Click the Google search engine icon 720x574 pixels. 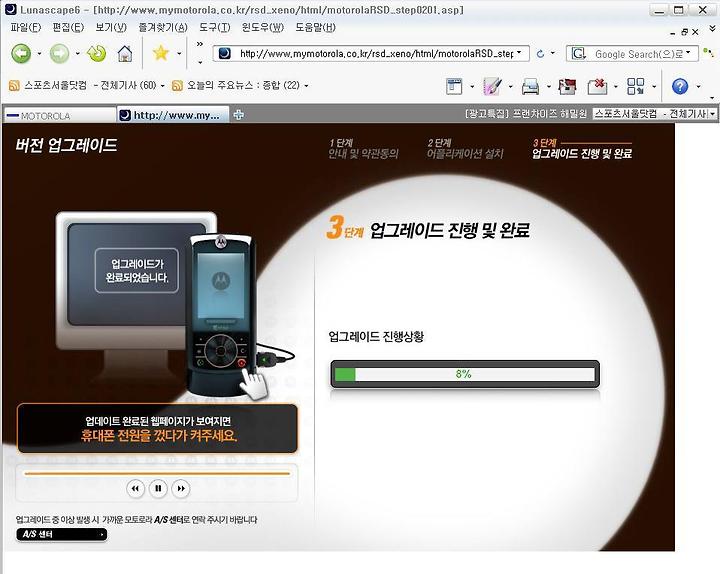[579, 54]
